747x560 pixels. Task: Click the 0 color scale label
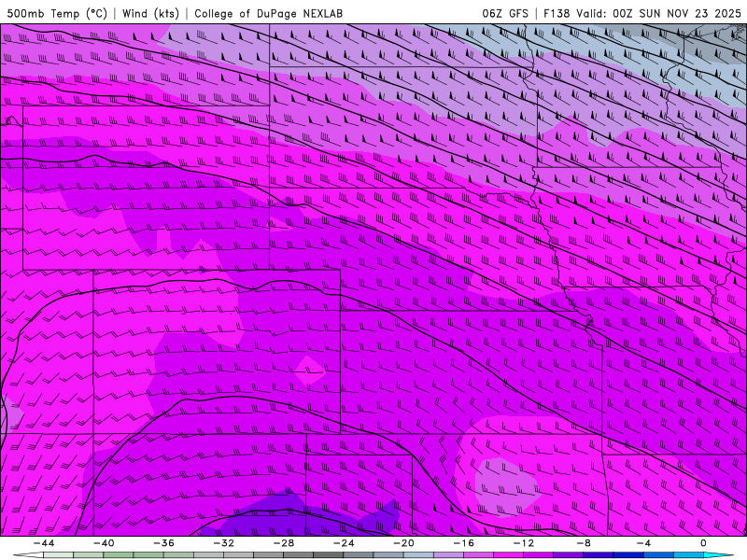click(704, 543)
